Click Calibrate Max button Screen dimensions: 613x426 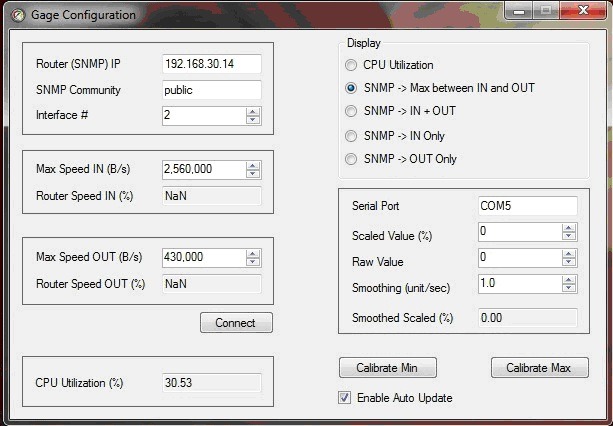tap(540, 368)
